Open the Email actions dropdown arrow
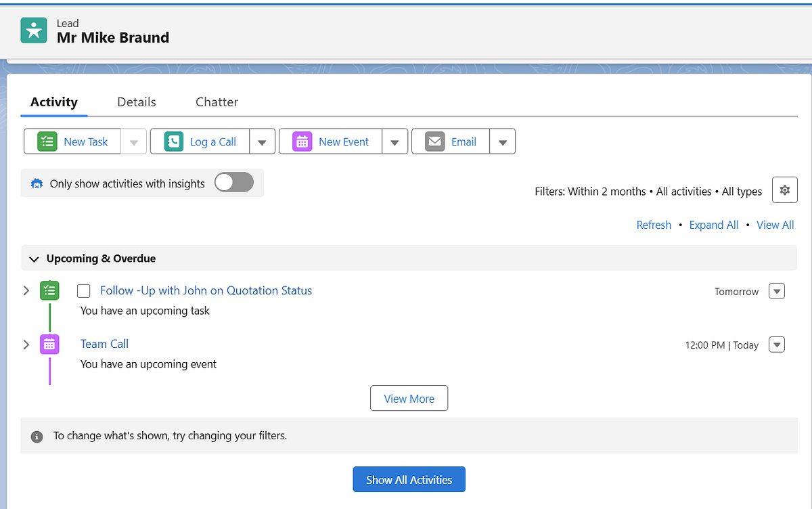Viewport: 812px width, 509px height. tap(502, 142)
